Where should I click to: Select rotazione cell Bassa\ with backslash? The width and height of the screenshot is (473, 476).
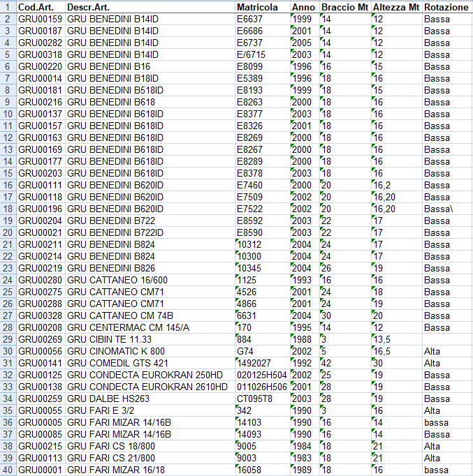coord(447,209)
